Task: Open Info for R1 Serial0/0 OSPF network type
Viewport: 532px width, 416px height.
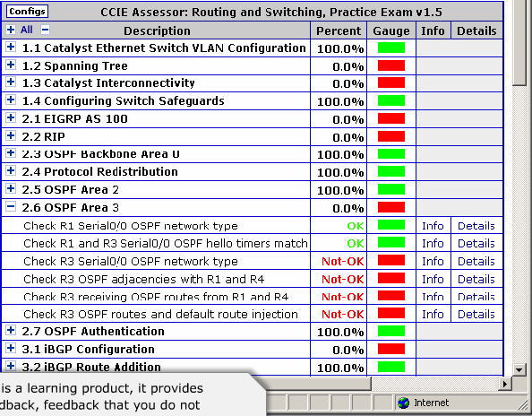Action: 433,226
